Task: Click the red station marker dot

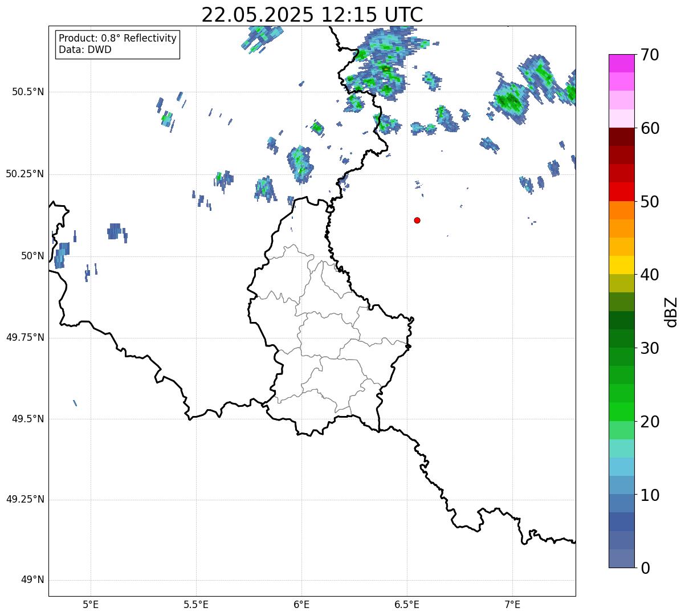Action: [x=417, y=220]
